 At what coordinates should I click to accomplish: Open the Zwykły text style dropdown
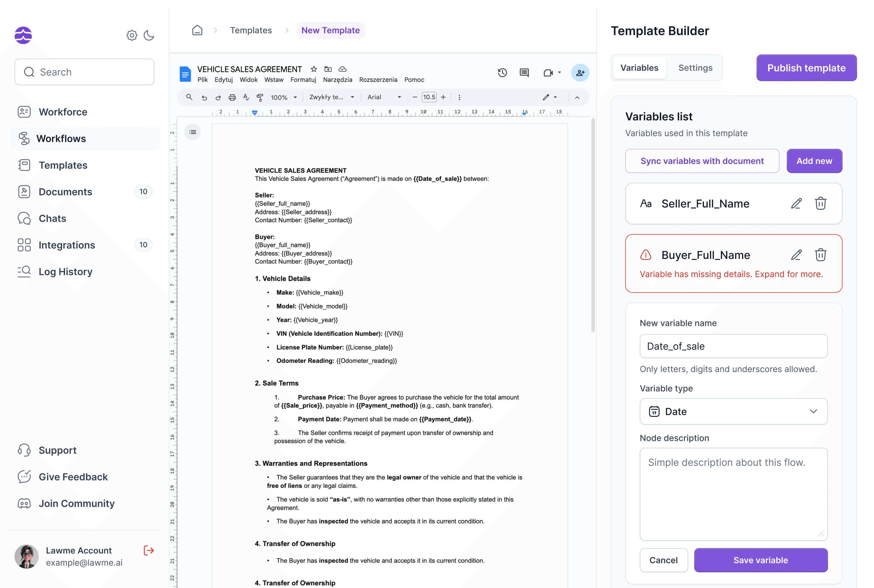tap(332, 97)
